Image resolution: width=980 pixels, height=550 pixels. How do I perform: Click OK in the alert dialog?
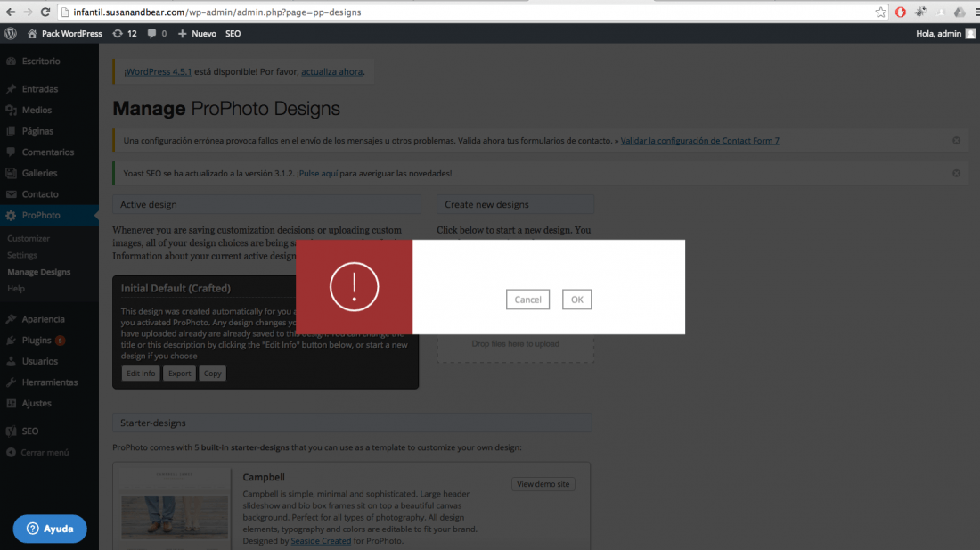[577, 300]
